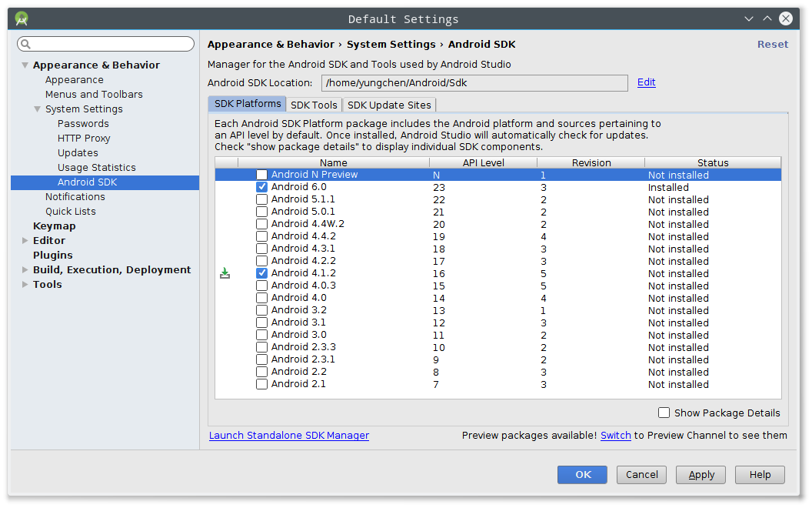The height and width of the screenshot is (508, 812).
Task: Roll up window with title bar down-arrow
Action: tap(749, 19)
